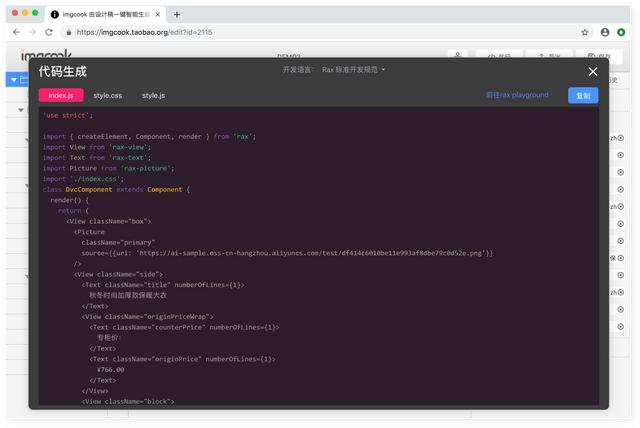Reload the page with refresh icon
Viewport: 640px width, 428px height.
pyautogui.click(x=58, y=32)
